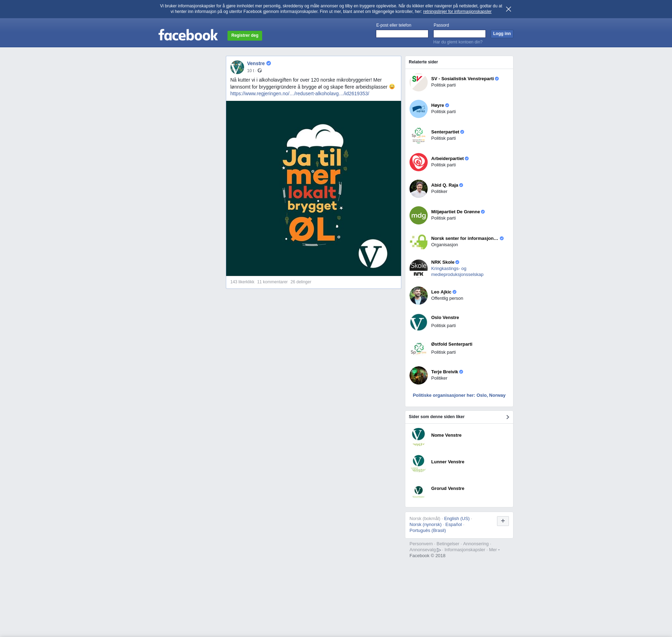The image size is (672, 637).
Task: Open the 'Venstre' page name link
Action: pyautogui.click(x=256, y=63)
